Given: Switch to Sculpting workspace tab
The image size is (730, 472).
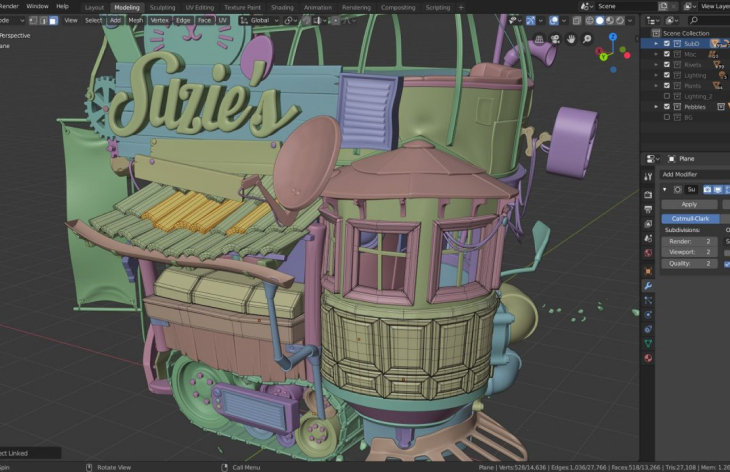Looking at the screenshot, I should [162, 7].
